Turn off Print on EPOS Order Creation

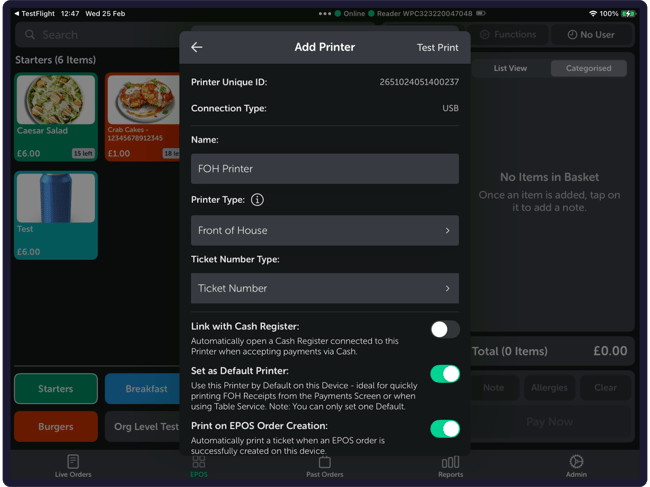click(x=444, y=429)
